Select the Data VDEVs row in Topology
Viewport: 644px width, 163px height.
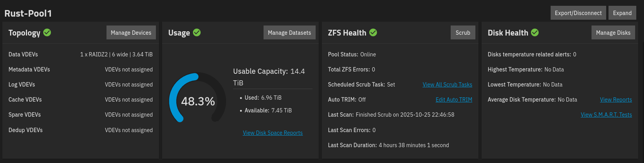coord(80,54)
